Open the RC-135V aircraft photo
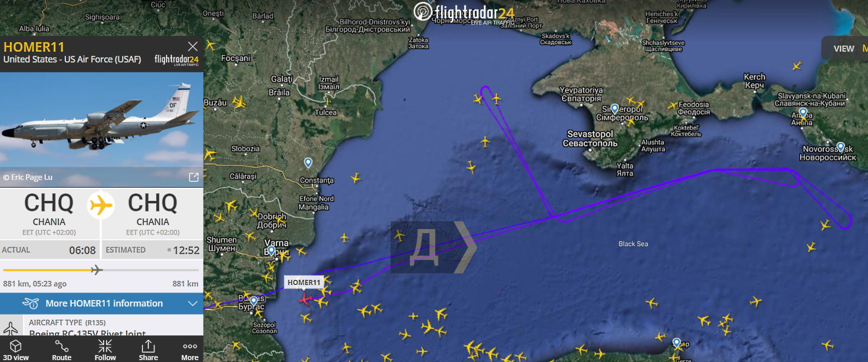 101,129
